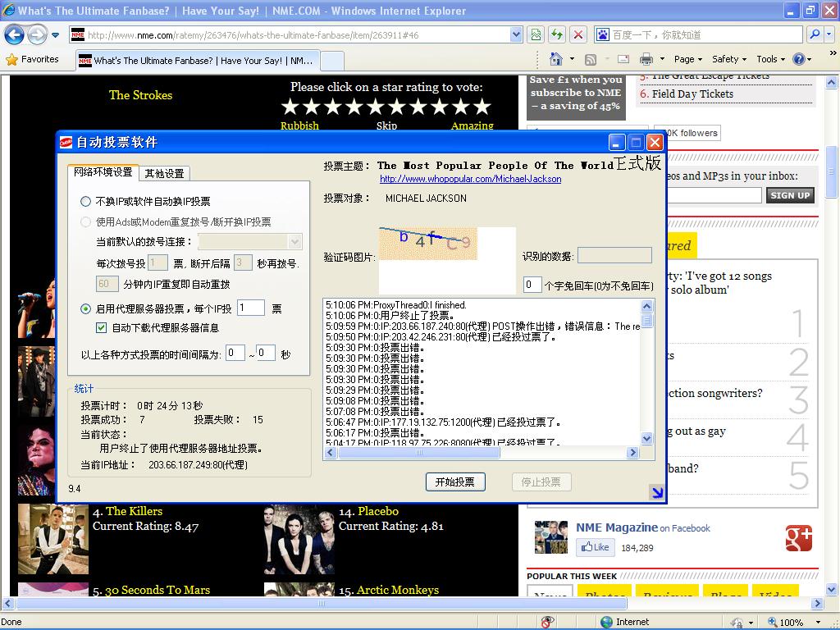This screenshot has height=630, width=840.
Task: Click the IE Home icon
Action: 556,59
